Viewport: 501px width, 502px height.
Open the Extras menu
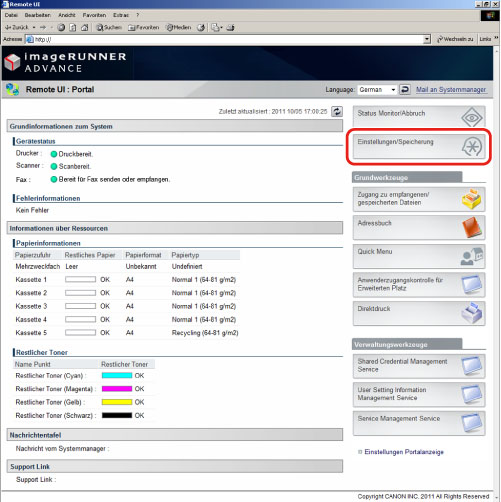(121, 15)
